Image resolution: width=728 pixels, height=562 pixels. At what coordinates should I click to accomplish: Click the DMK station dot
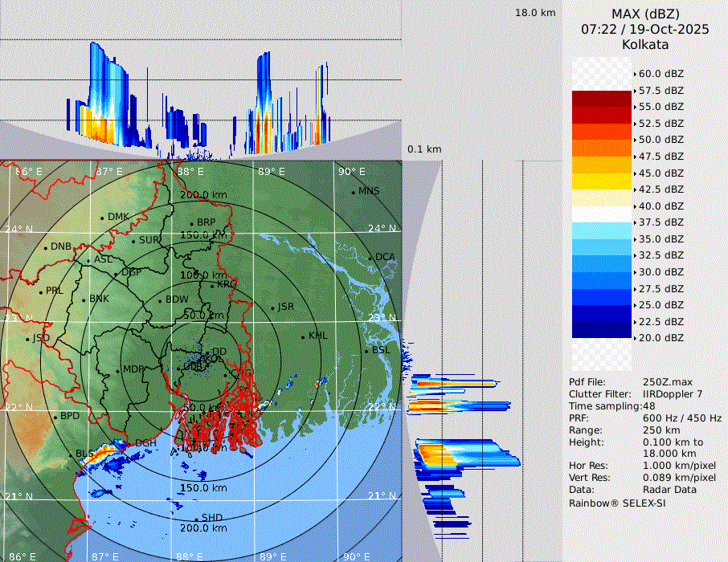point(102,218)
